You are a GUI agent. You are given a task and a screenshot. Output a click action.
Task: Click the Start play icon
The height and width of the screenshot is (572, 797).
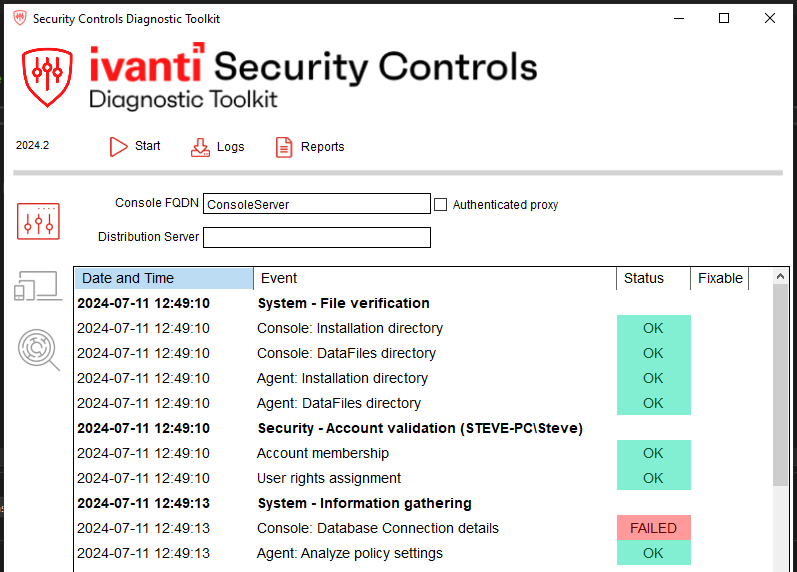tap(119, 147)
